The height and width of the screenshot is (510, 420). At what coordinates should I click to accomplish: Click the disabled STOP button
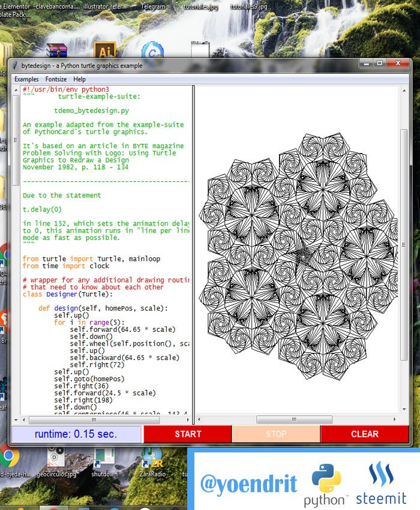[276, 434]
